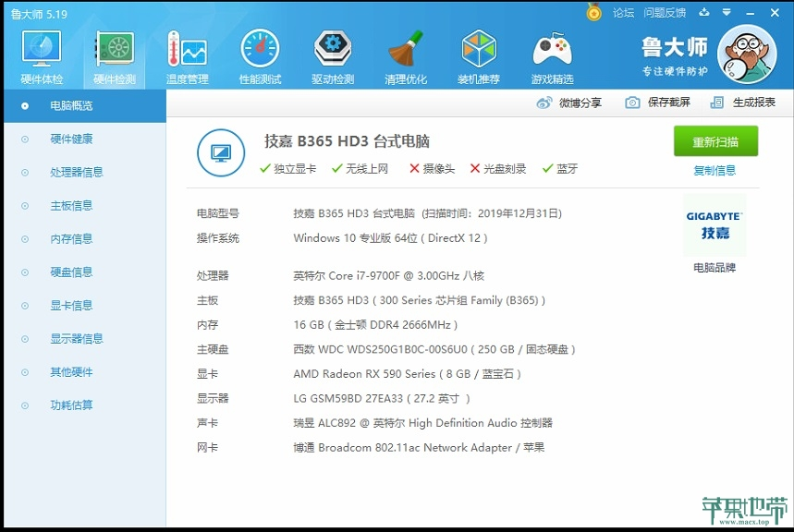The image size is (794, 532).
Task: Click the 微博分享 text button
Action: 580,103
